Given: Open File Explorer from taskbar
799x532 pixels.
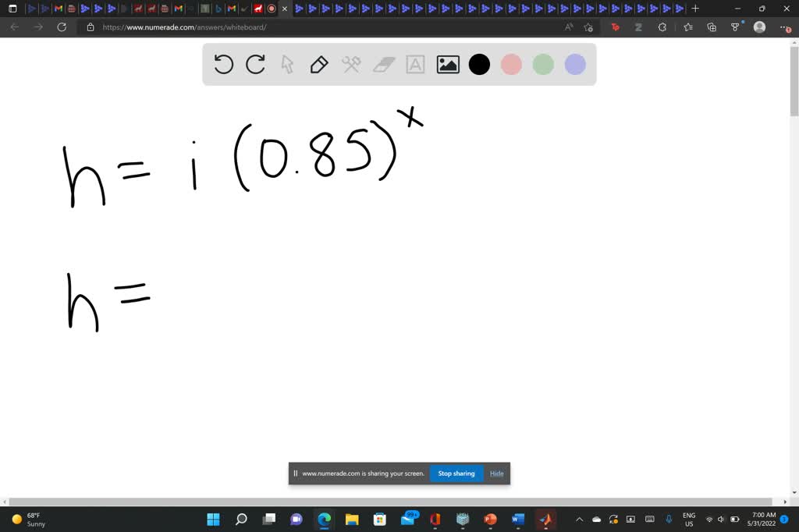Looking at the screenshot, I should click(352, 520).
